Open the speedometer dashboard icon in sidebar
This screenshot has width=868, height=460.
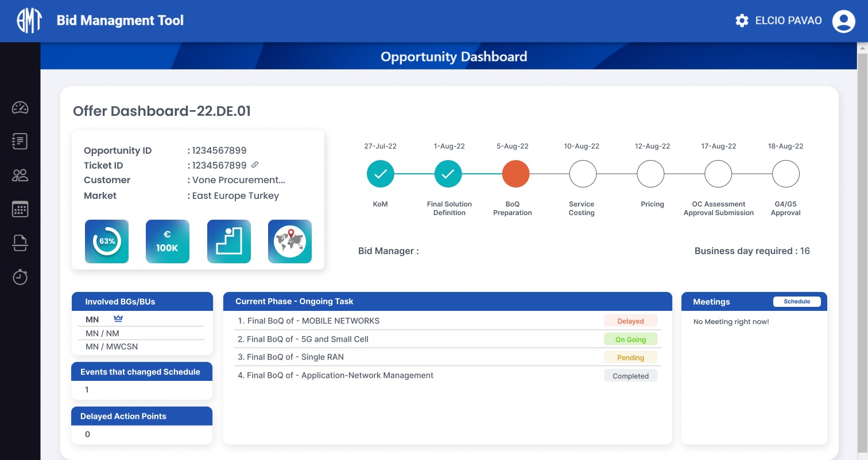coord(20,108)
